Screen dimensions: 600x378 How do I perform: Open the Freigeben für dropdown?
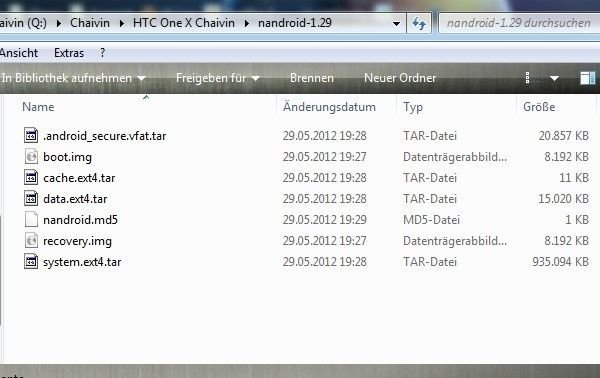click(x=218, y=78)
